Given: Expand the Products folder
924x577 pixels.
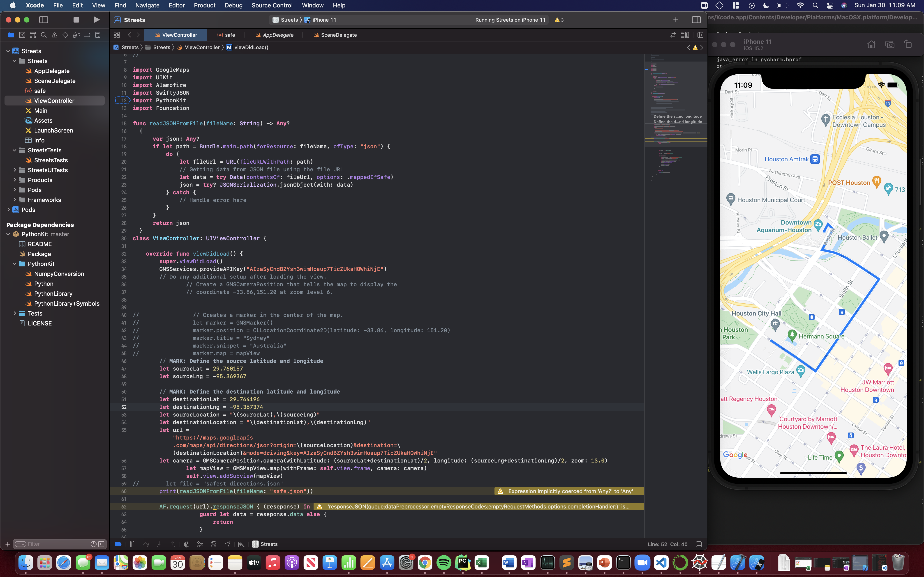Looking at the screenshot, I should point(14,180).
